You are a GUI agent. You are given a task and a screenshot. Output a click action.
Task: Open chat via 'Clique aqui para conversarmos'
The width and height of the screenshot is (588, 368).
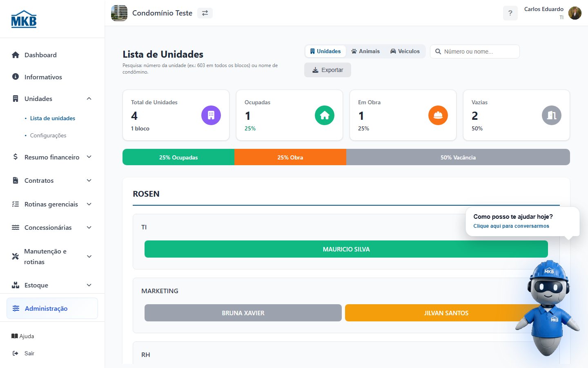511,226
